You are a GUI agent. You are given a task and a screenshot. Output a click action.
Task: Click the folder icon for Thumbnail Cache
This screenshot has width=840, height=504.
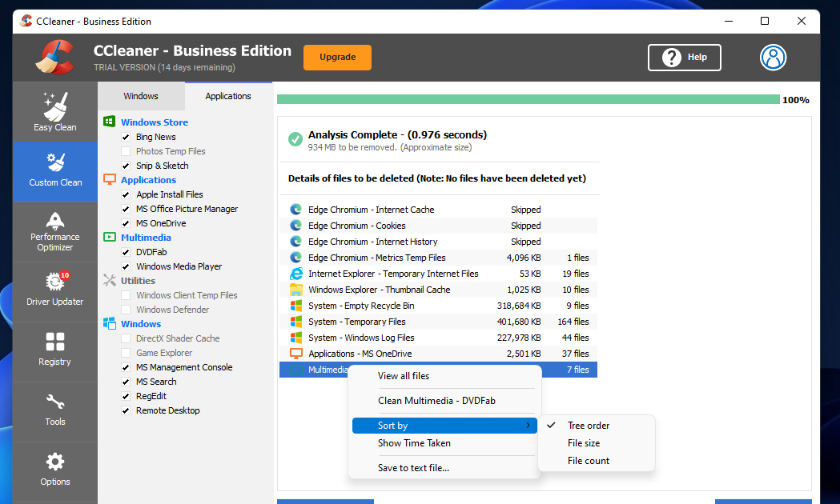point(295,290)
